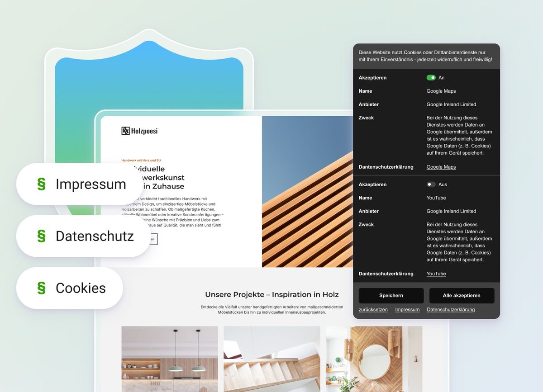Screen dimensions: 543x392
Task: Open the Google Maps privacy policy link
Action: tap(441, 167)
